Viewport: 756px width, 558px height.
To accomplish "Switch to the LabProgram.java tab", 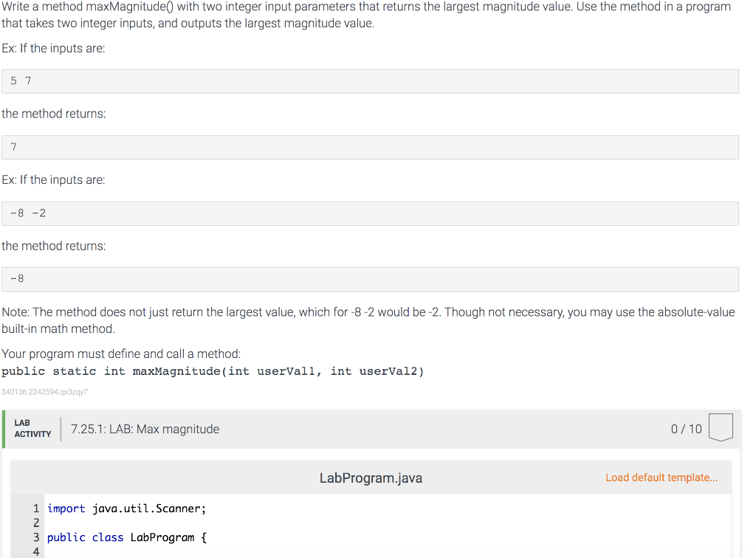I will pos(371,478).
